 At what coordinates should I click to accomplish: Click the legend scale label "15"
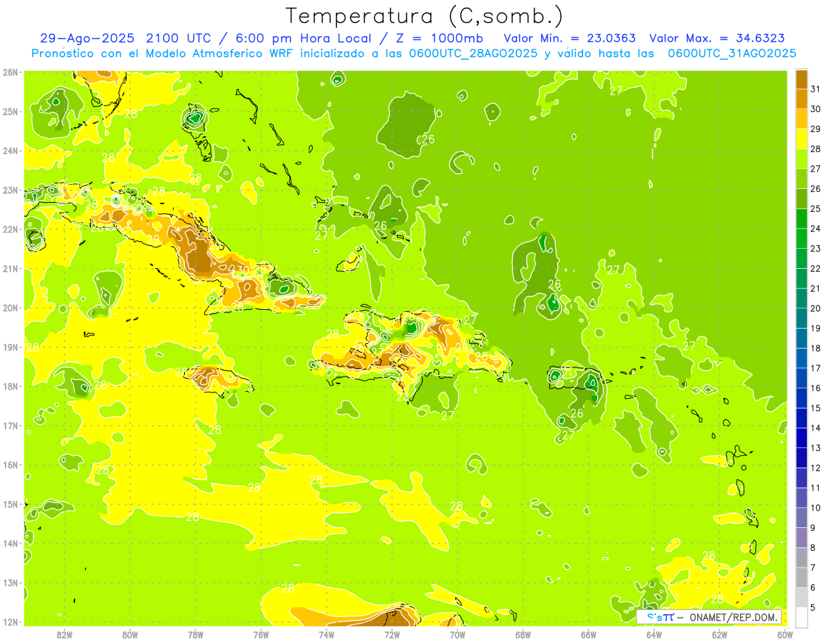tap(816, 408)
